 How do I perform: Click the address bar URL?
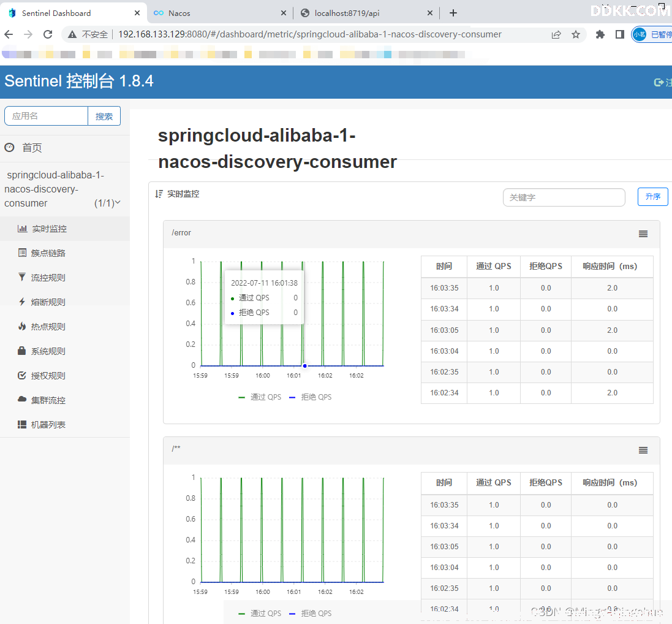(310, 34)
